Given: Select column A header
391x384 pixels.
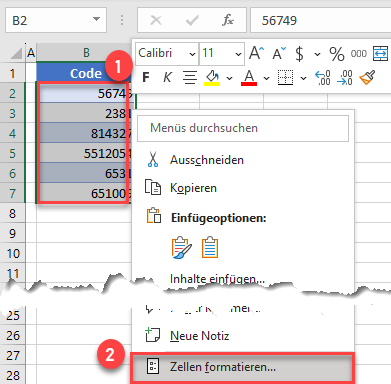Looking at the screenshot, I should point(31,53).
